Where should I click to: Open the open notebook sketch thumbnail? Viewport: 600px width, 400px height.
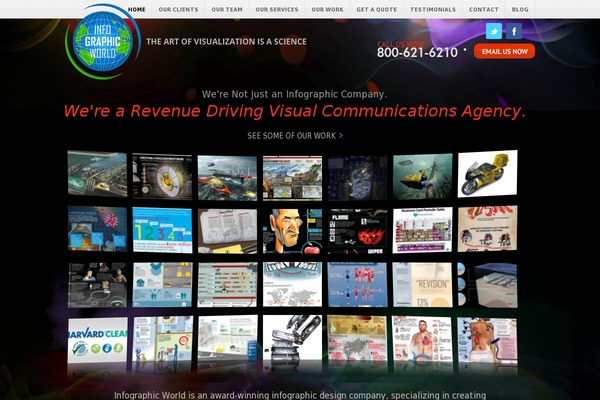(227, 231)
